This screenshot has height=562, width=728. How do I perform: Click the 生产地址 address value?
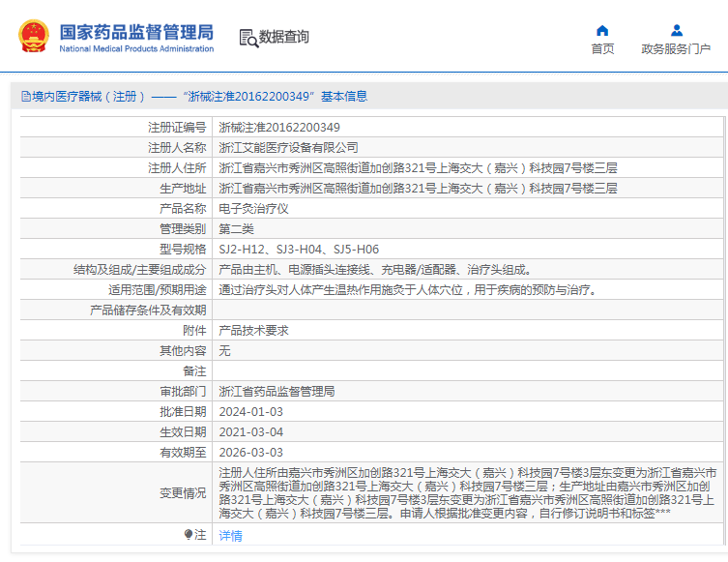tap(418, 189)
